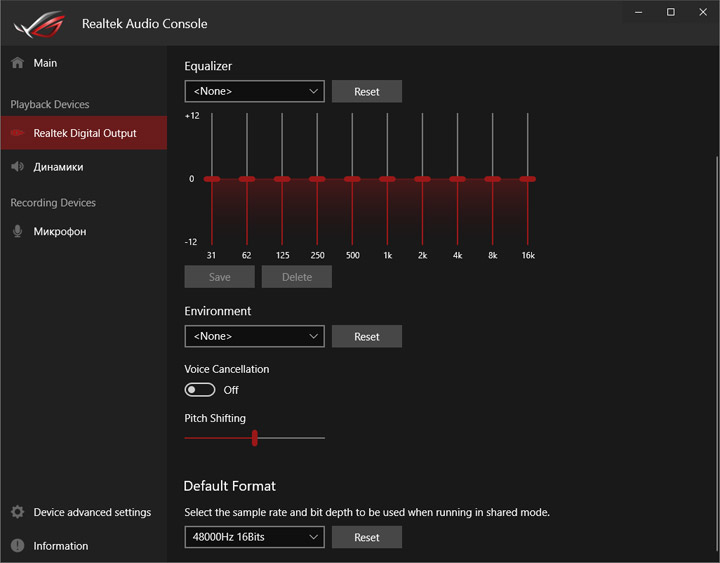Screen dimensions: 720x563
Task: Minimize the Realtek Audio Console window
Action: (639, 12)
